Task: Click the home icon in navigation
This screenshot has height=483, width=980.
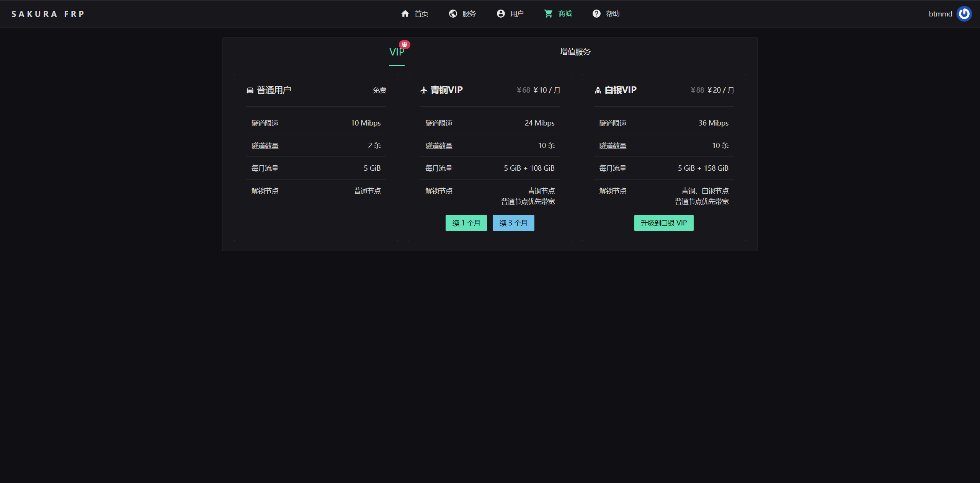Action: click(x=405, y=14)
